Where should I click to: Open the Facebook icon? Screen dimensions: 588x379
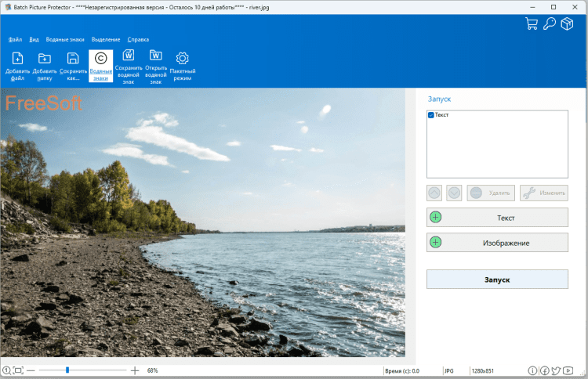(x=545, y=370)
